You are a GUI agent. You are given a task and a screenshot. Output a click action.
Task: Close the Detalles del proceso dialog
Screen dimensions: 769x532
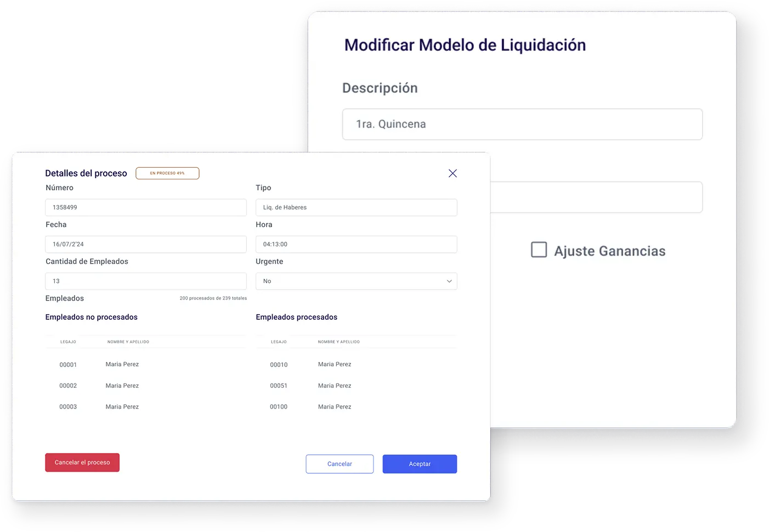(453, 173)
